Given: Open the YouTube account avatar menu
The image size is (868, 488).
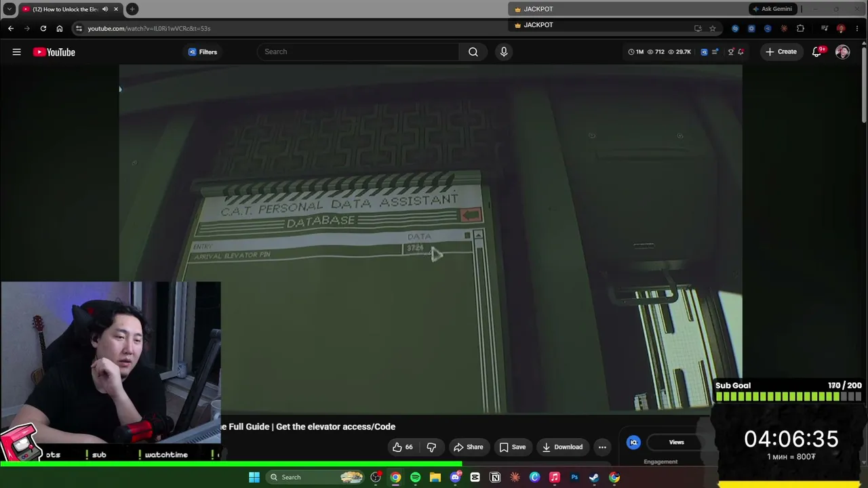Looking at the screenshot, I should (843, 52).
